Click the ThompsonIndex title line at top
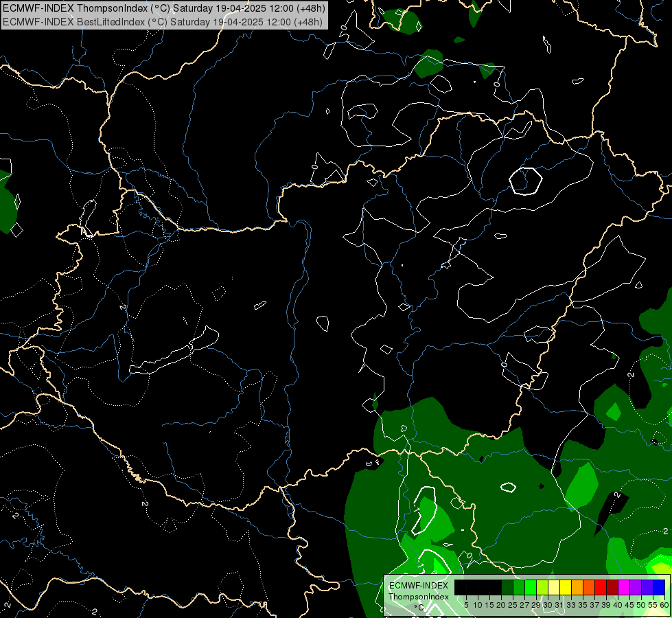Viewport: 672px width, 618px height. [x=164, y=8]
